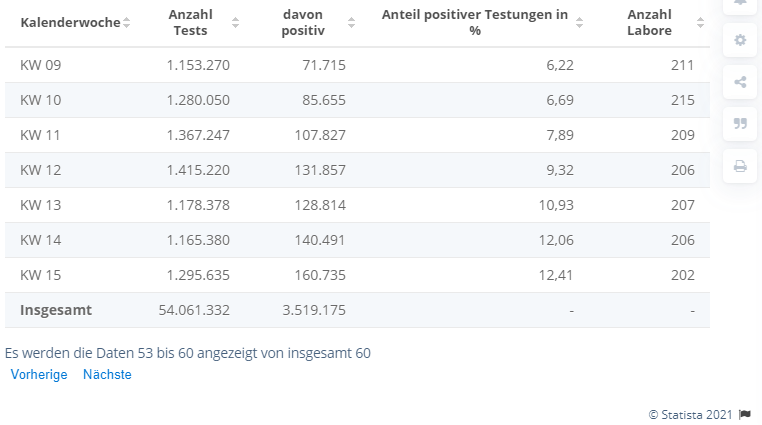Click the Nächste pagination link
The image size is (762, 425).
point(107,375)
